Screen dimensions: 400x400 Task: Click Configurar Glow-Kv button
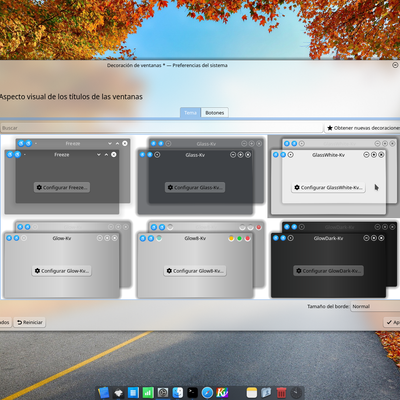pyautogui.click(x=62, y=271)
